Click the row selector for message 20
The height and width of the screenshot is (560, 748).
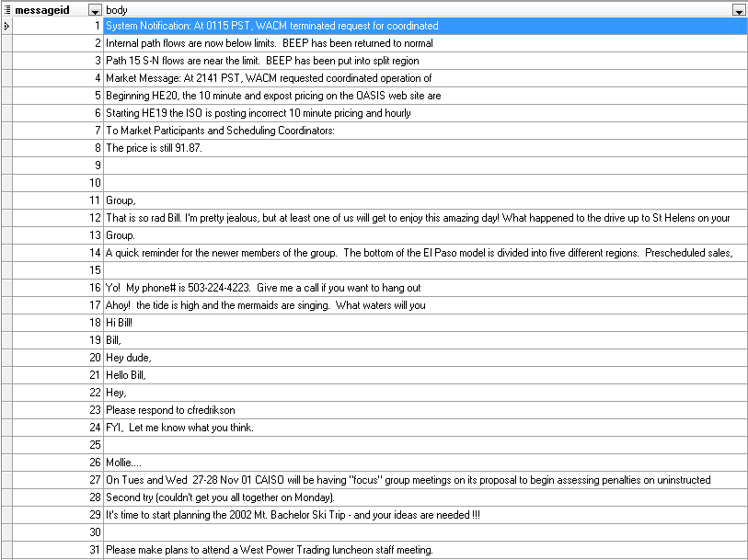click(x=7, y=358)
